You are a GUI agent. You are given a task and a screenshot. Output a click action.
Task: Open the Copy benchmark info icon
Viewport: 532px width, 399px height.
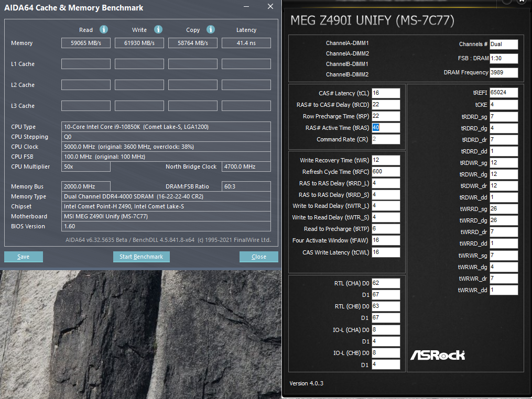tap(211, 29)
